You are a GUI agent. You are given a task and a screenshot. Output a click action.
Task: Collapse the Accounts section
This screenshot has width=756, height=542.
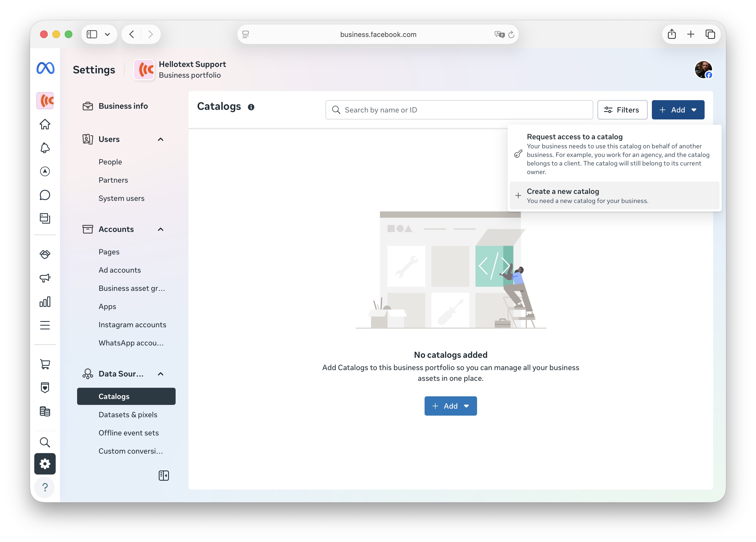pyautogui.click(x=161, y=229)
